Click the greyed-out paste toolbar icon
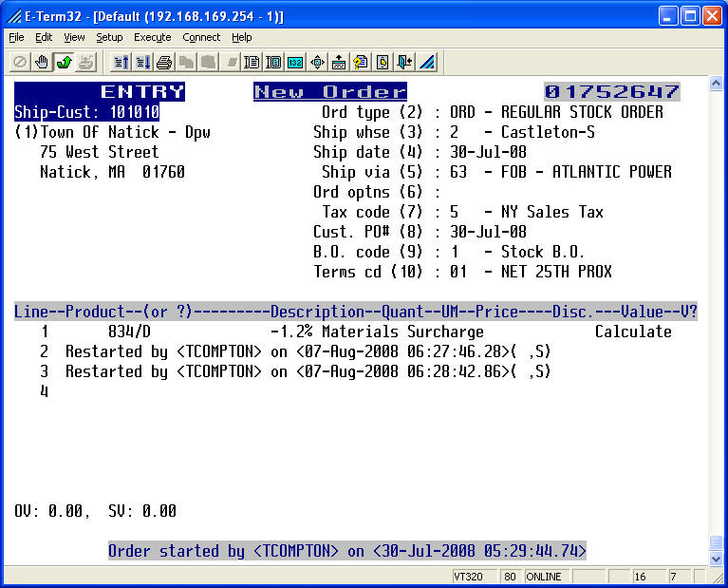This screenshot has height=588, width=728. (x=208, y=62)
